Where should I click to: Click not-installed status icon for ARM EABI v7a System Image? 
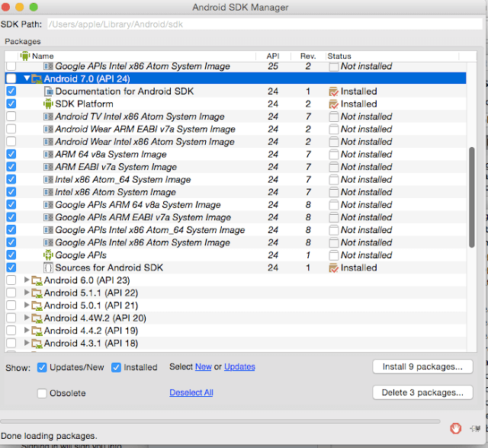click(x=334, y=167)
